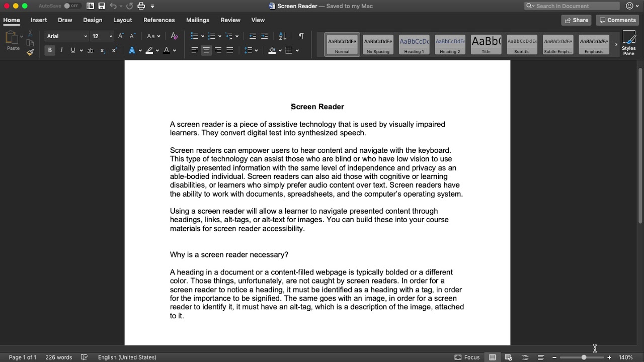Align text right
The height and width of the screenshot is (362, 644).
218,50
